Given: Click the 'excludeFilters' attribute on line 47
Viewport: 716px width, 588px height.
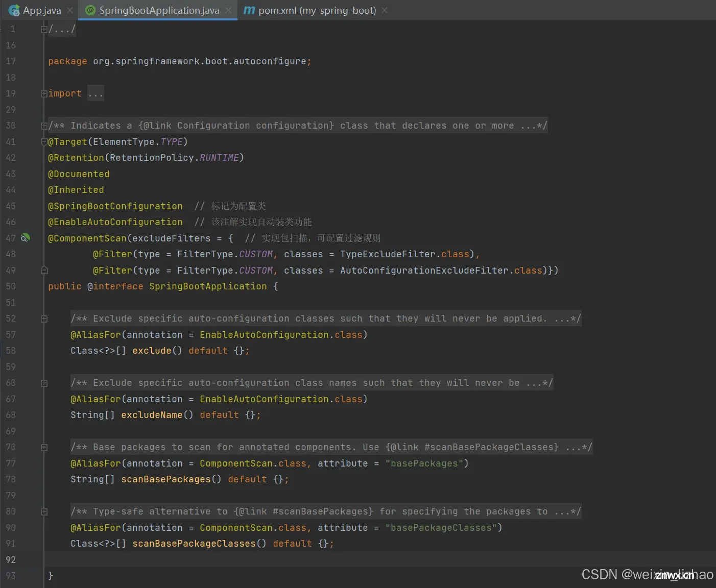Looking at the screenshot, I should click(x=172, y=238).
